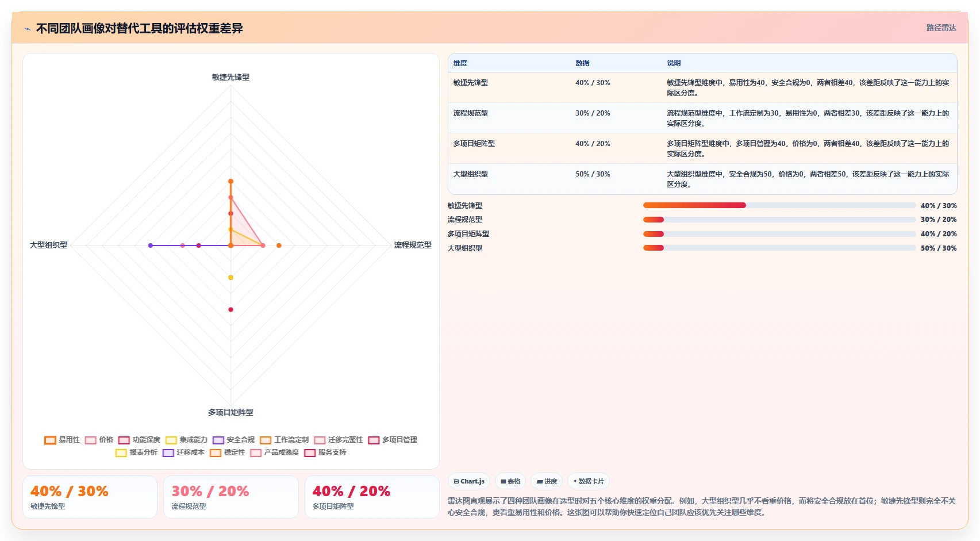Toggle the 报表分析 legend entry
The image size is (980, 541).
[136, 452]
